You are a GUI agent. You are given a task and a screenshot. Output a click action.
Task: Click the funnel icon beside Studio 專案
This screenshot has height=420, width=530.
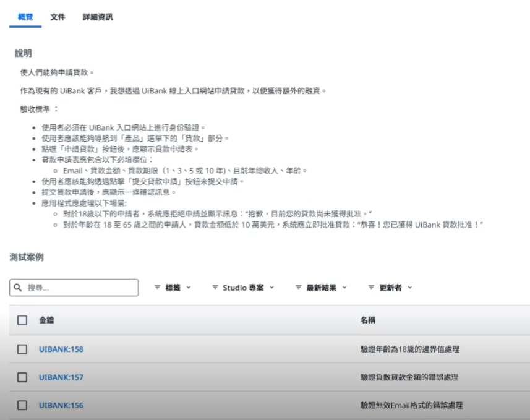coord(215,287)
